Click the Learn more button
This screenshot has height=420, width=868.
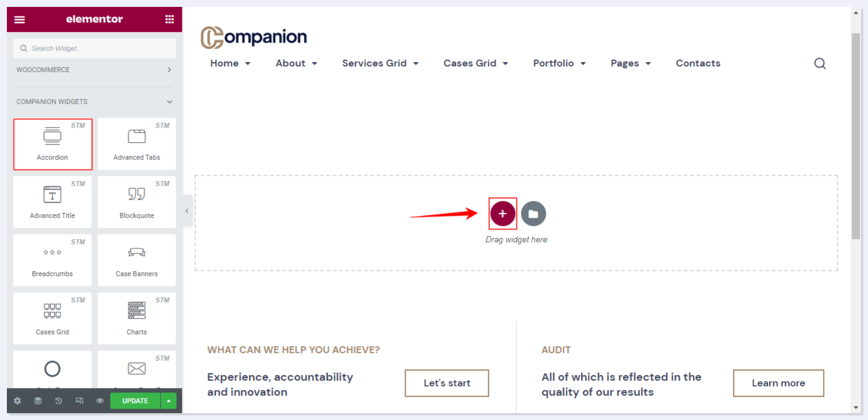(x=778, y=383)
